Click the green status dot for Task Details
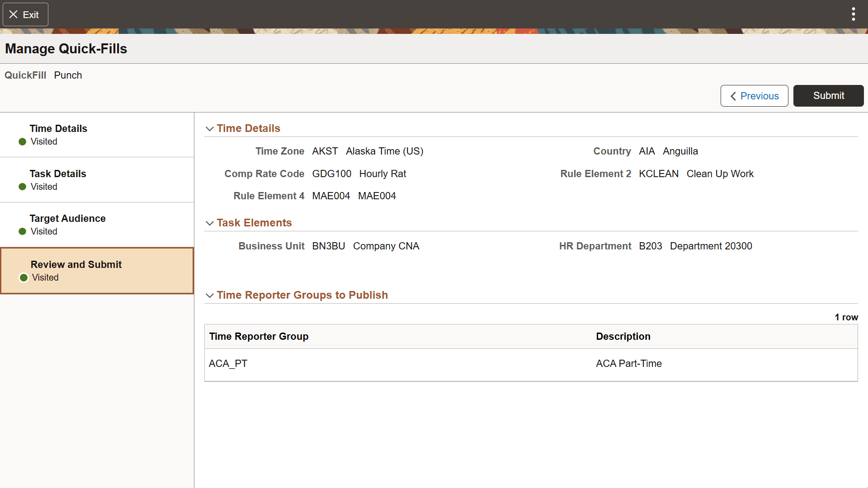This screenshot has height=488, width=868. (x=23, y=187)
